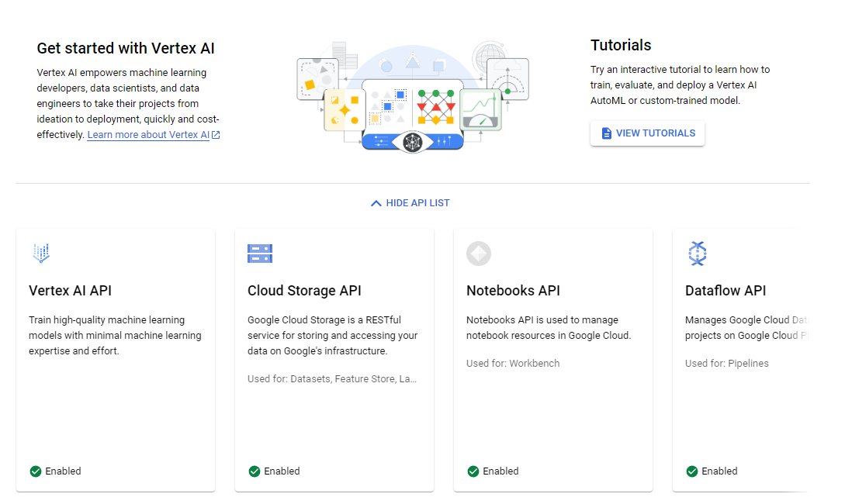Click the Notebooks API description text
The width and height of the screenshot is (845, 504).
point(549,328)
